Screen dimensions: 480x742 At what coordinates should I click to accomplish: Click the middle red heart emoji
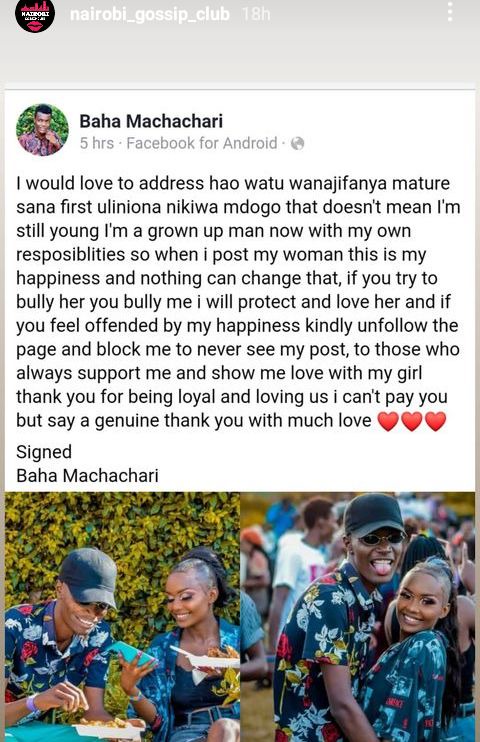pos(412,421)
